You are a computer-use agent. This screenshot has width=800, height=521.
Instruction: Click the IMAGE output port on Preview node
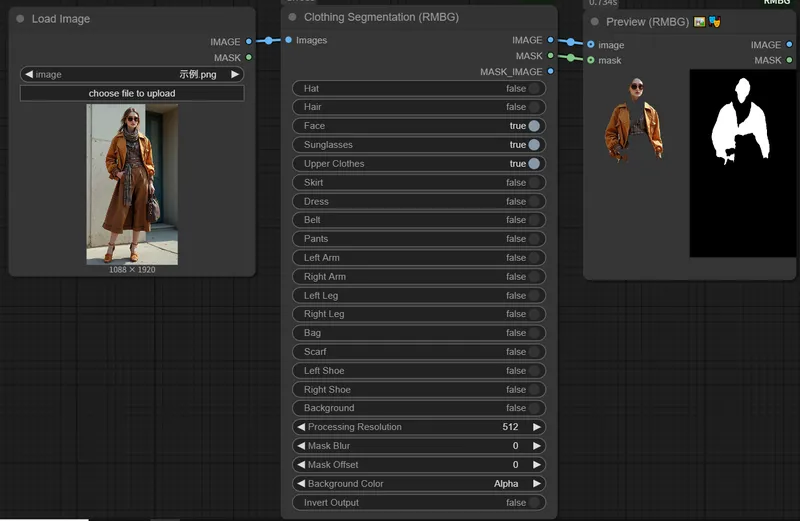pyautogui.click(x=791, y=45)
